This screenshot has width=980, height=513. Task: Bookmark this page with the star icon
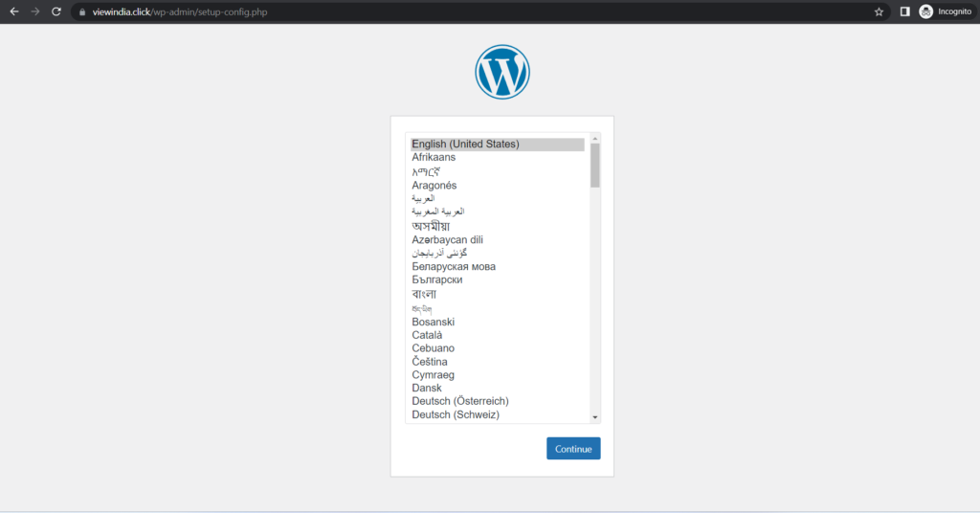pos(879,11)
